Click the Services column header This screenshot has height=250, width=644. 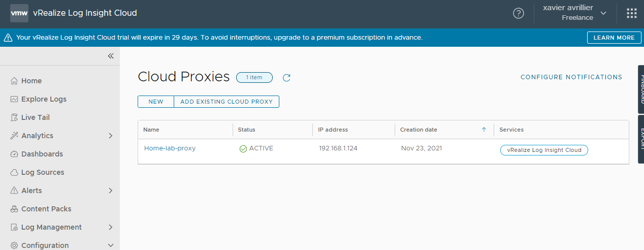click(x=511, y=130)
